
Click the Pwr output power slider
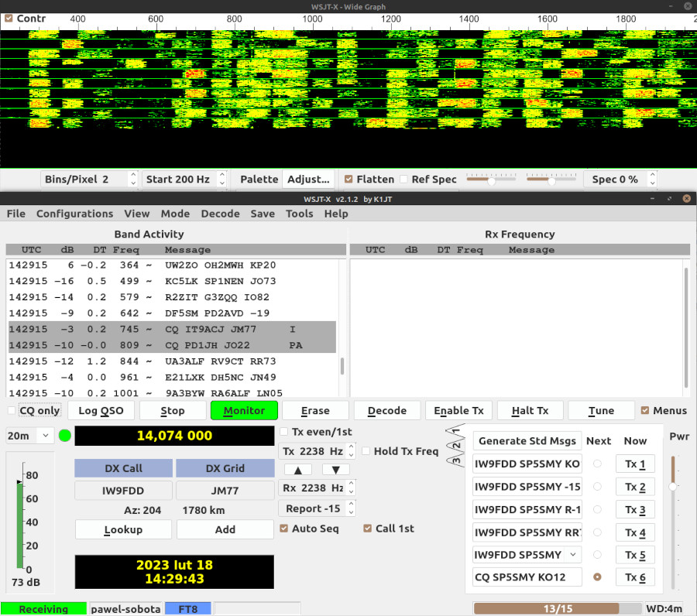click(673, 522)
